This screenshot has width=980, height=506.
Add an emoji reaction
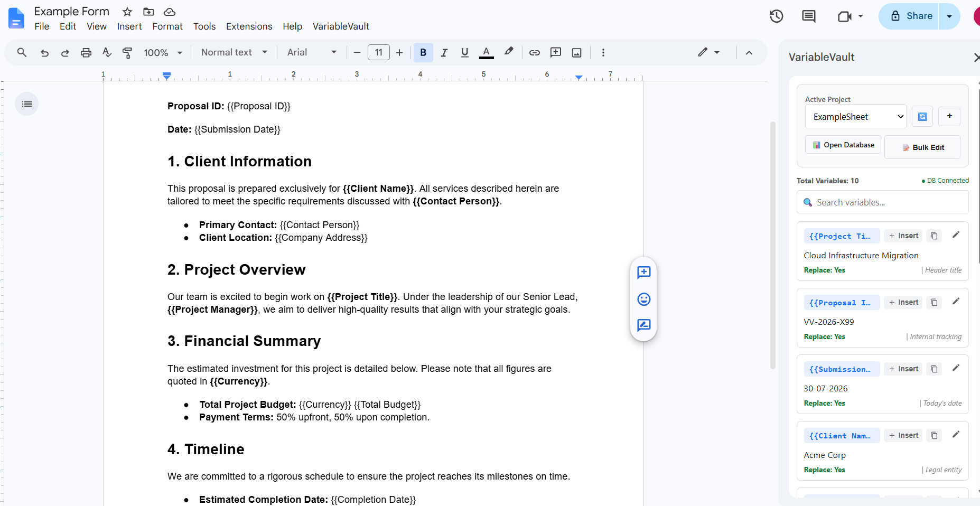tap(643, 299)
